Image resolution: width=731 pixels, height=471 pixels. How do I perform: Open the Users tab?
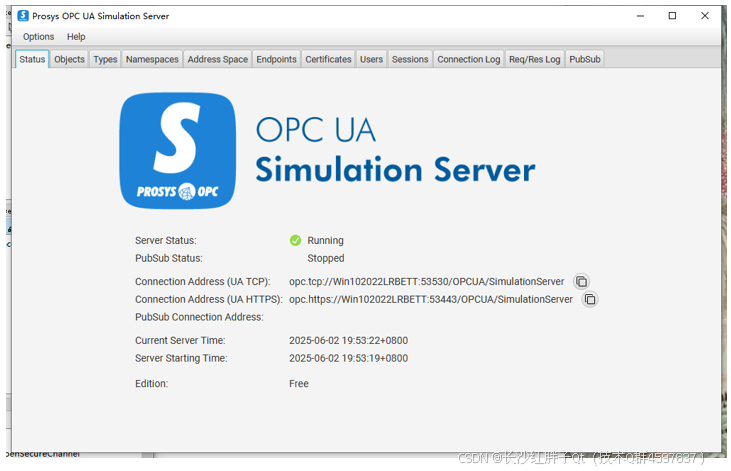(371, 59)
